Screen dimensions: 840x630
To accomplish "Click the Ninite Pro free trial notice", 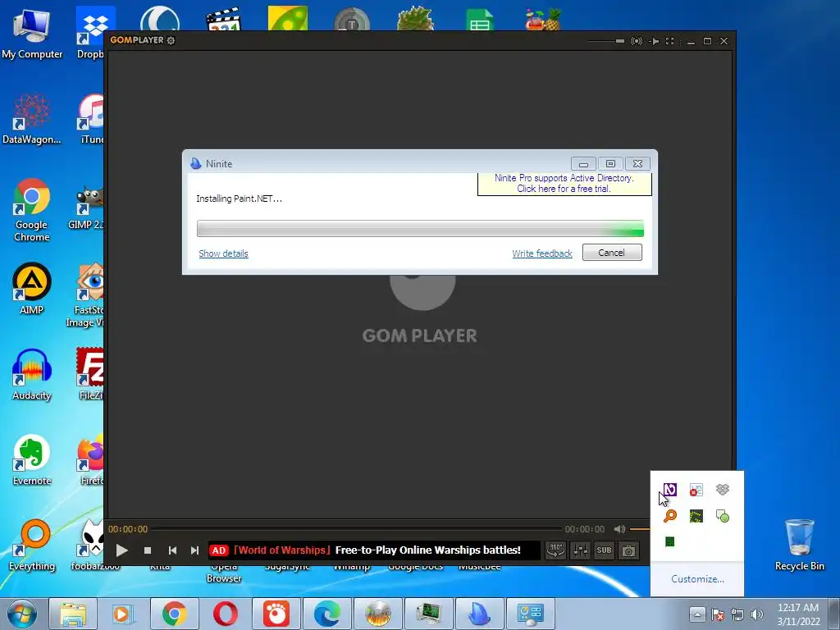I will 564,184.
